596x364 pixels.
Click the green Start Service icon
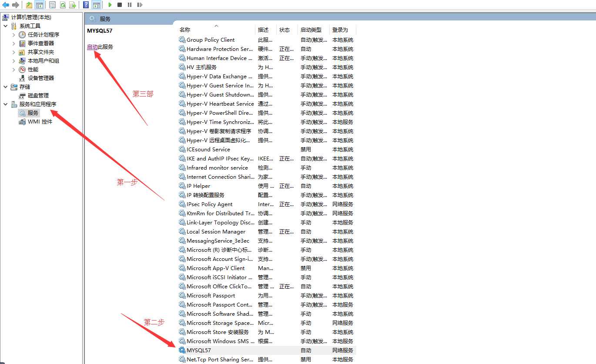click(x=110, y=5)
